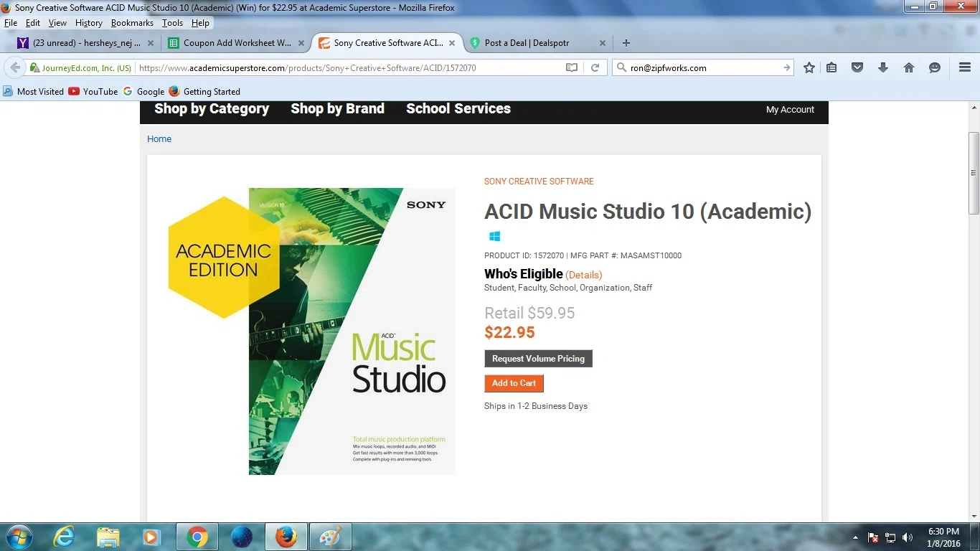Open the Getting Started bookmark
The image size is (980, 551).
(x=204, y=92)
